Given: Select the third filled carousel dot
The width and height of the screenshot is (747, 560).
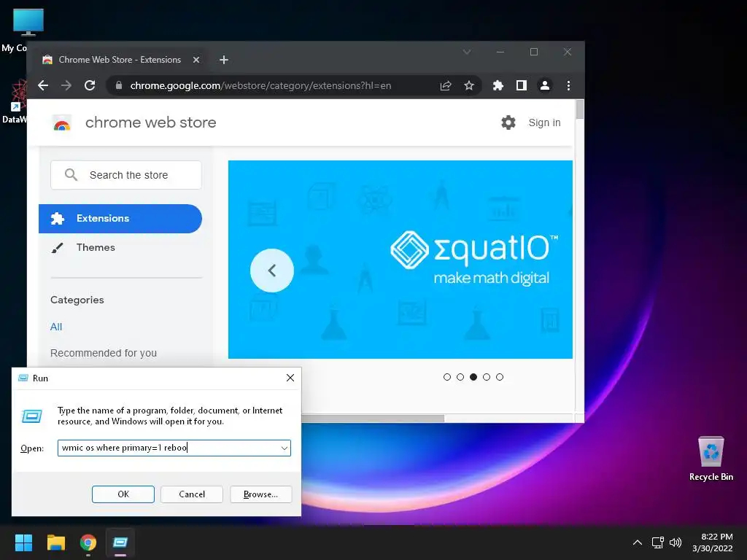Looking at the screenshot, I should pos(473,377).
